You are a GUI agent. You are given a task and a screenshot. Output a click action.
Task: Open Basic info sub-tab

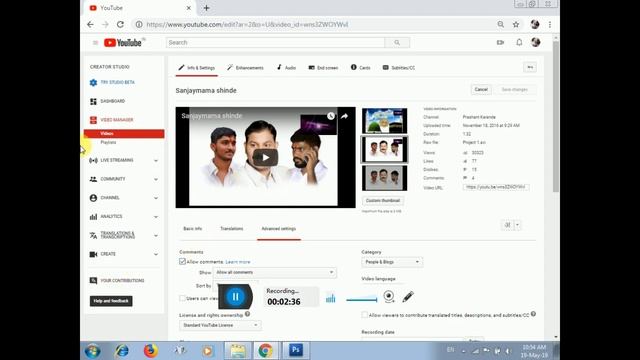[x=193, y=229]
